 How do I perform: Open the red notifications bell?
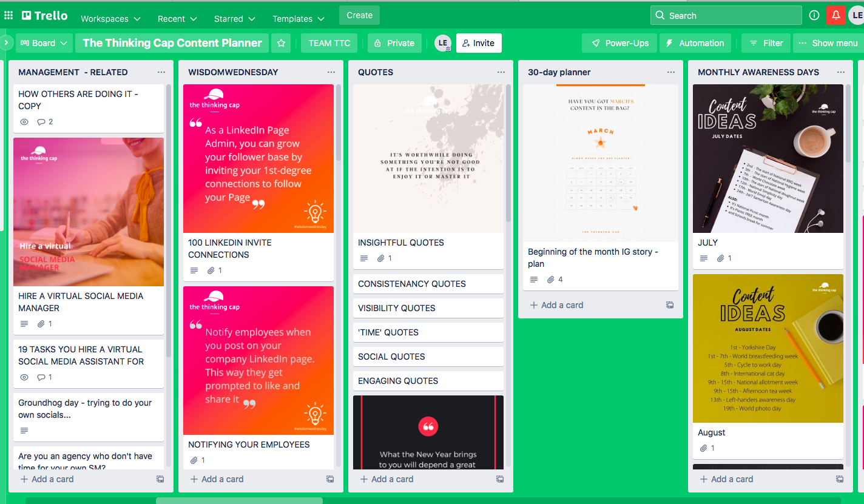(836, 16)
